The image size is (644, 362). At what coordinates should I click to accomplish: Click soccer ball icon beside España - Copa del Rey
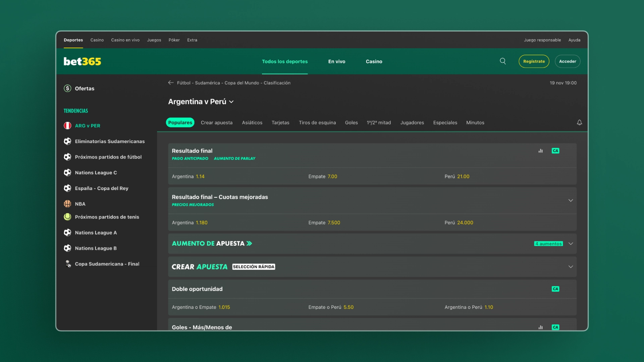pyautogui.click(x=67, y=188)
